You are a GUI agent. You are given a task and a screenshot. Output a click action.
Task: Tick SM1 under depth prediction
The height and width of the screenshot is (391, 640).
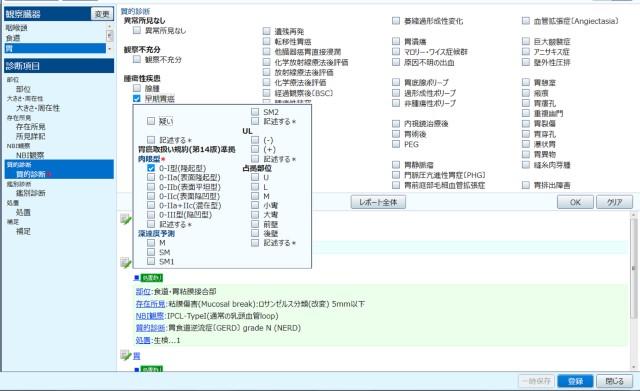tap(151, 261)
